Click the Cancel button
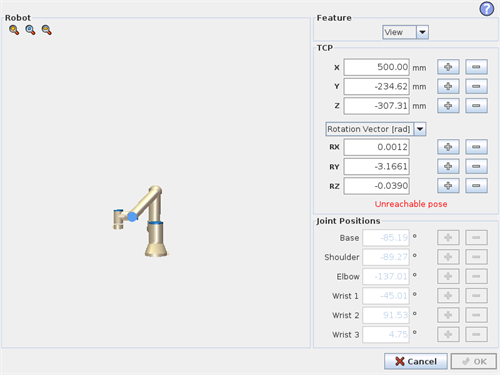The width and height of the screenshot is (500, 375). click(416, 361)
